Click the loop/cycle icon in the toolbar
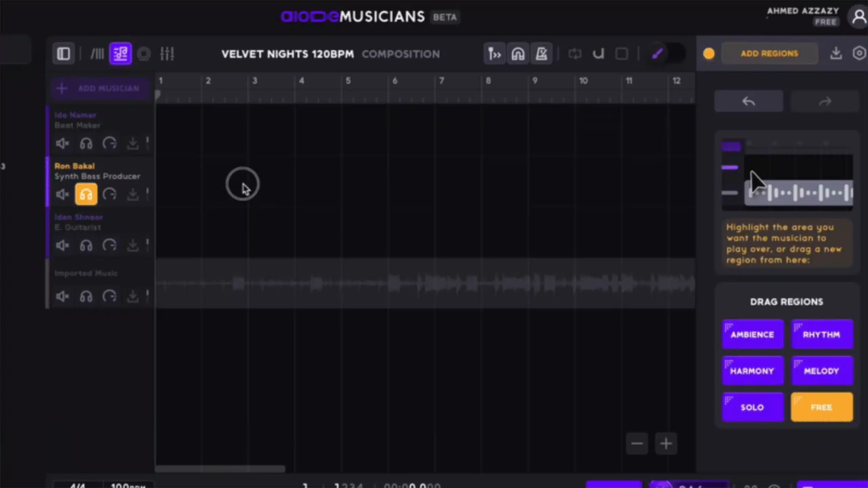This screenshot has height=488, width=868. pos(575,53)
